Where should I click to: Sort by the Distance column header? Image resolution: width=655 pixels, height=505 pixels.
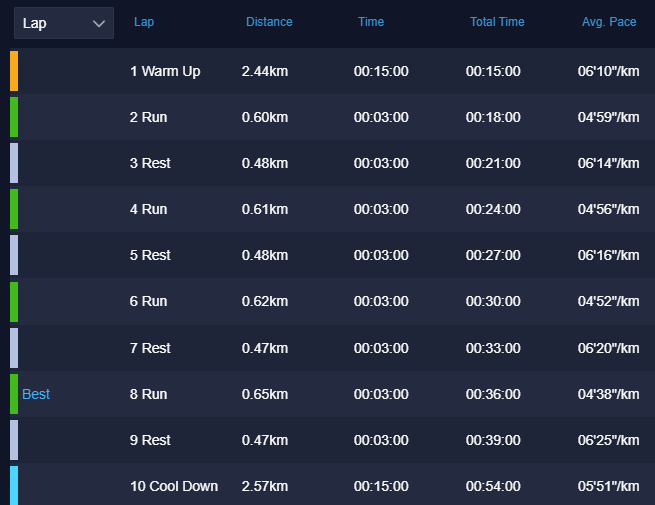269,22
